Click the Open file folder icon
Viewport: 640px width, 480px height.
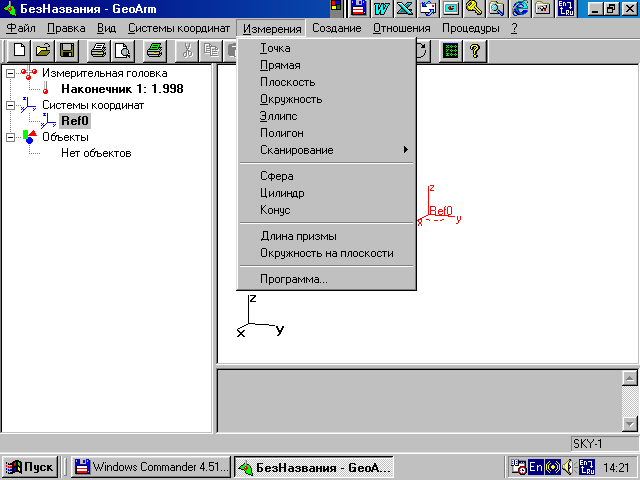43,51
